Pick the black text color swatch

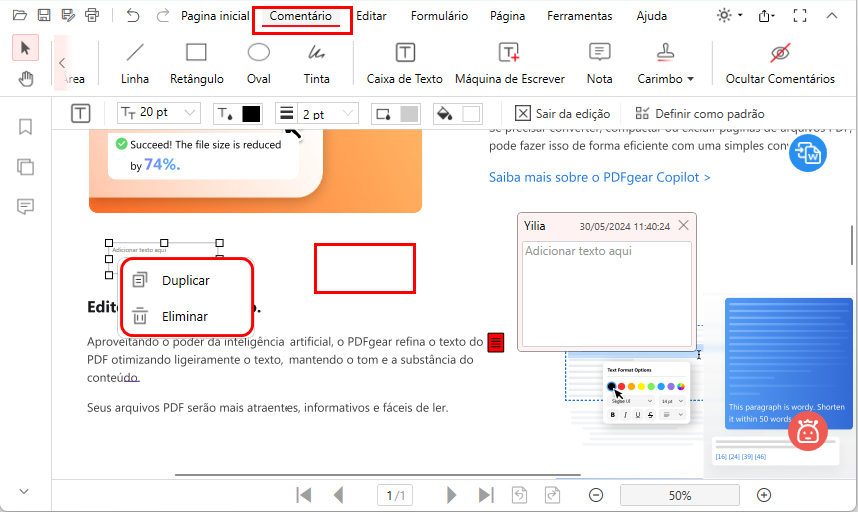pyautogui.click(x=251, y=113)
